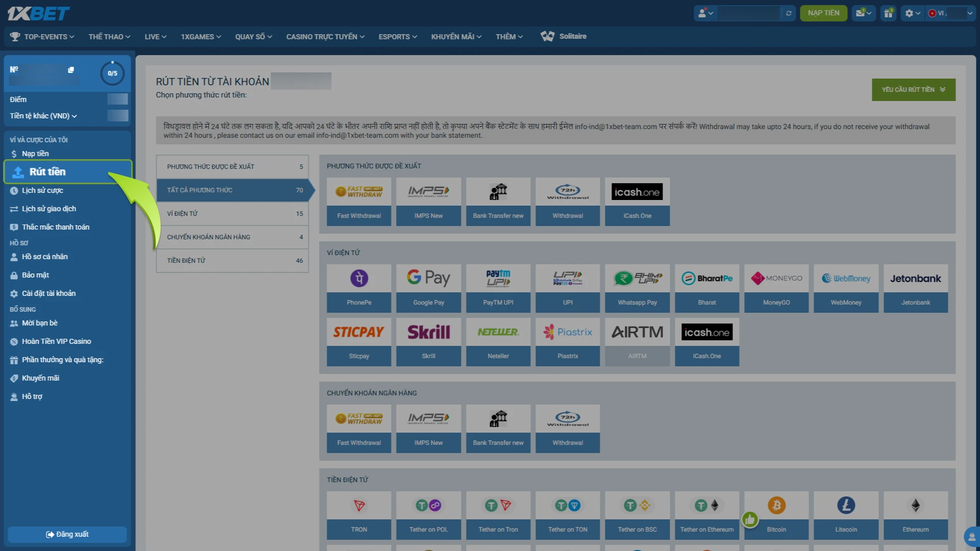Select the UPI withdrawal method

[568, 288]
